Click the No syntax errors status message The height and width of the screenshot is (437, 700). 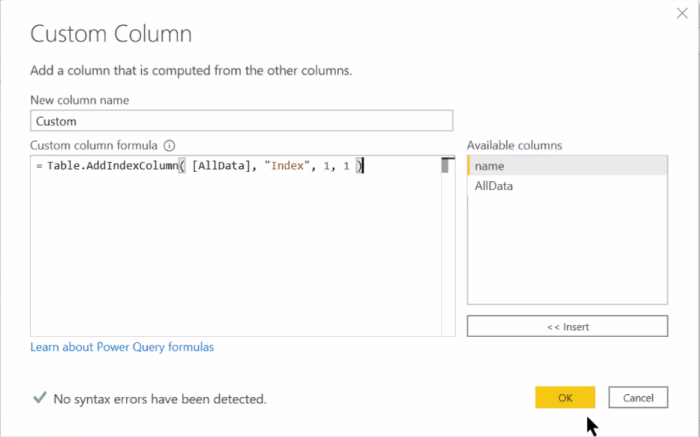pyautogui.click(x=160, y=399)
